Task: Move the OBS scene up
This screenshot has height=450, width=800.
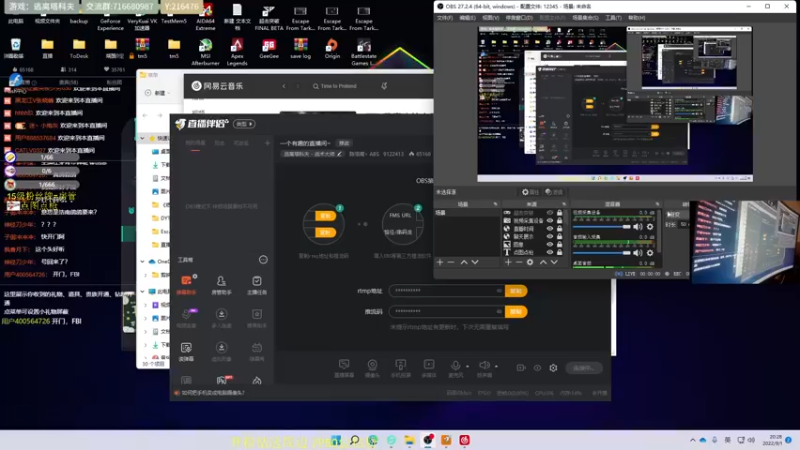Action: (464, 262)
